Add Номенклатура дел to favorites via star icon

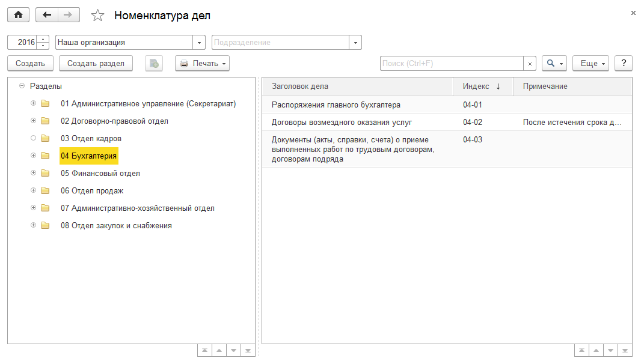(97, 14)
